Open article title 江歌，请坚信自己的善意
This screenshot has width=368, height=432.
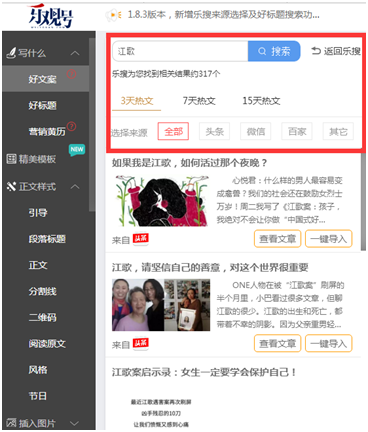click(210, 267)
